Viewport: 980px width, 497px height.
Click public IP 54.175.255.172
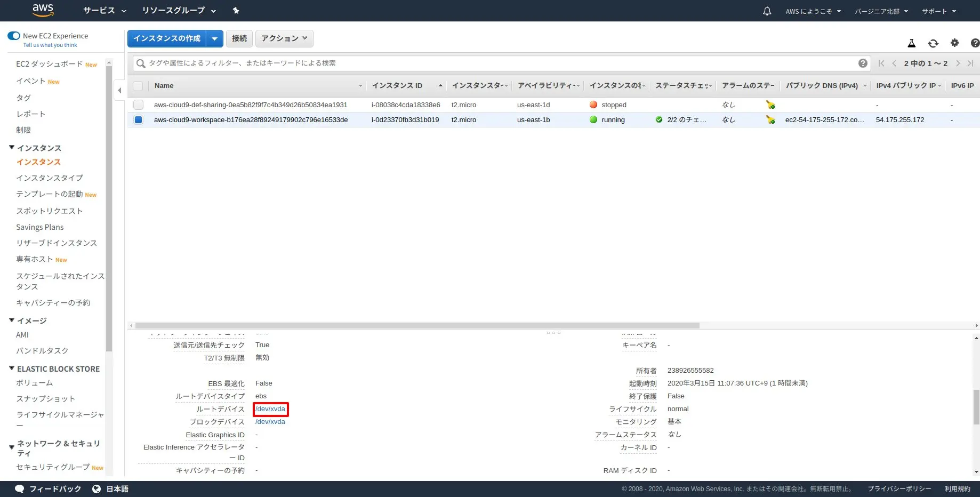coord(900,120)
